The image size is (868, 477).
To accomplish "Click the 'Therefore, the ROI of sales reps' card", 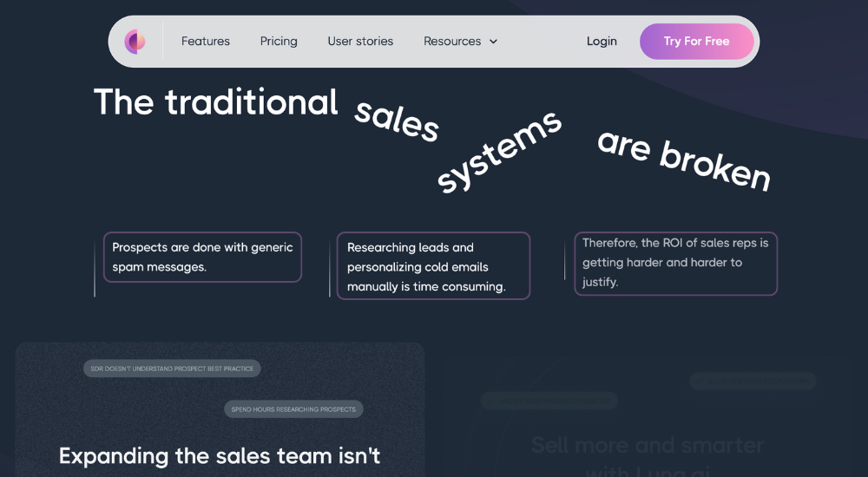I will 676,264.
